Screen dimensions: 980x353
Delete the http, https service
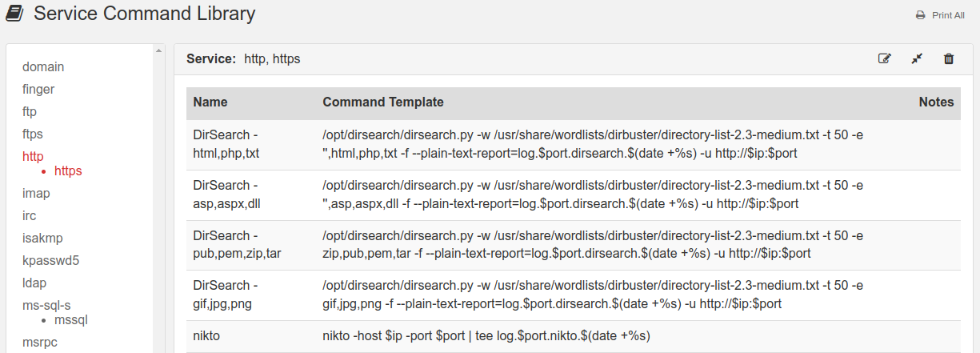[949, 58]
